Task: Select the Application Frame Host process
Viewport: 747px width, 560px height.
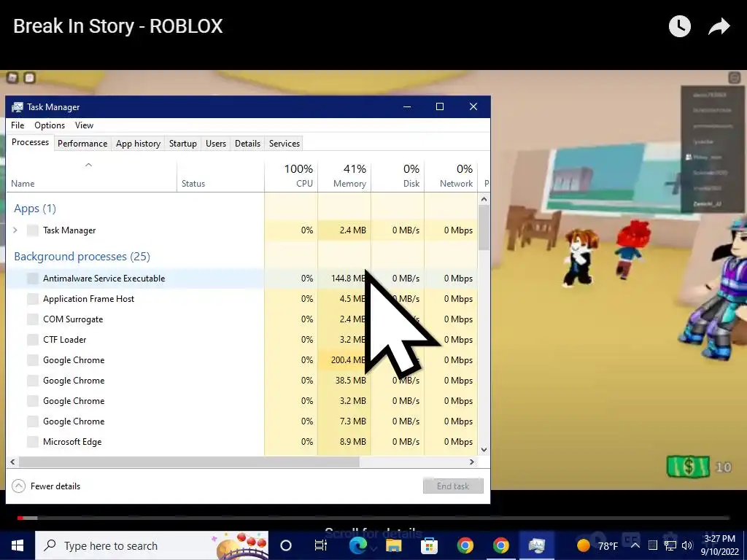Action: (x=242, y=298)
